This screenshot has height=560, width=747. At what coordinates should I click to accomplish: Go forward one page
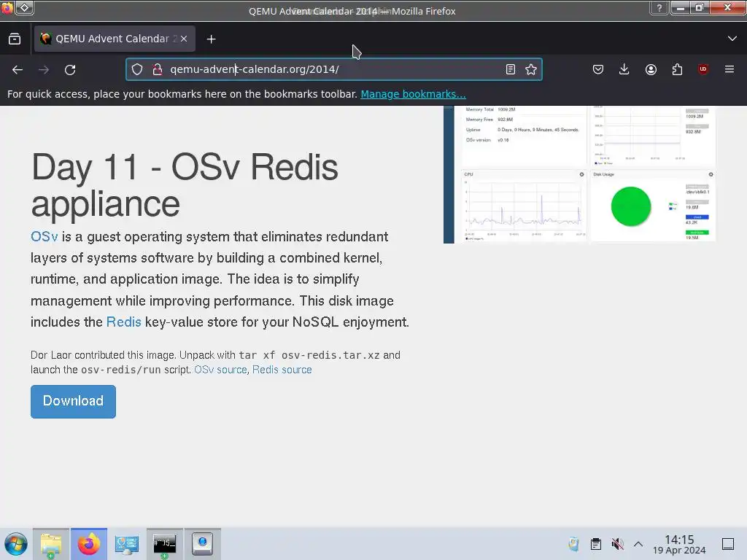pyautogui.click(x=44, y=69)
